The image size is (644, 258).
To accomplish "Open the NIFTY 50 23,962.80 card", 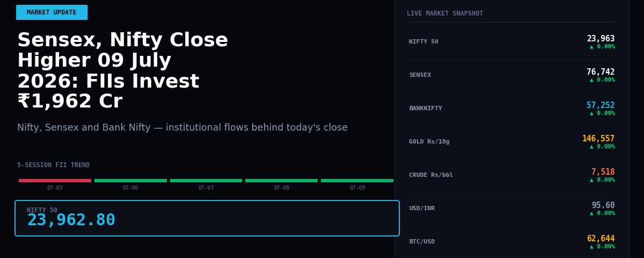I will pyautogui.click(x=207, y=218).
